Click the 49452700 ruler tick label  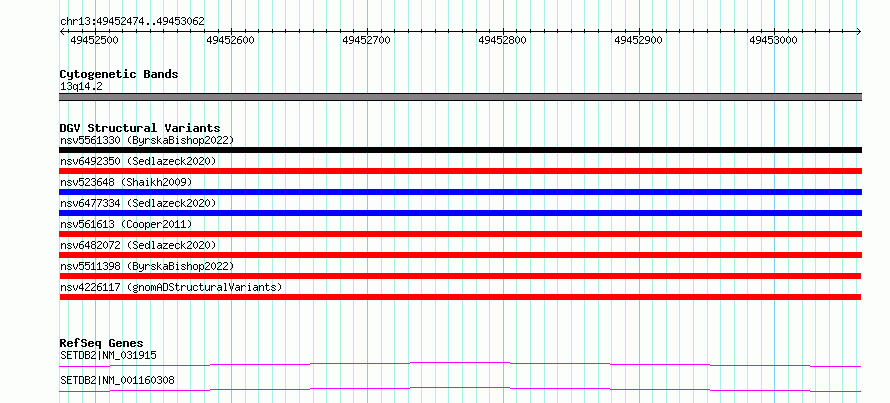click(367, 40)
